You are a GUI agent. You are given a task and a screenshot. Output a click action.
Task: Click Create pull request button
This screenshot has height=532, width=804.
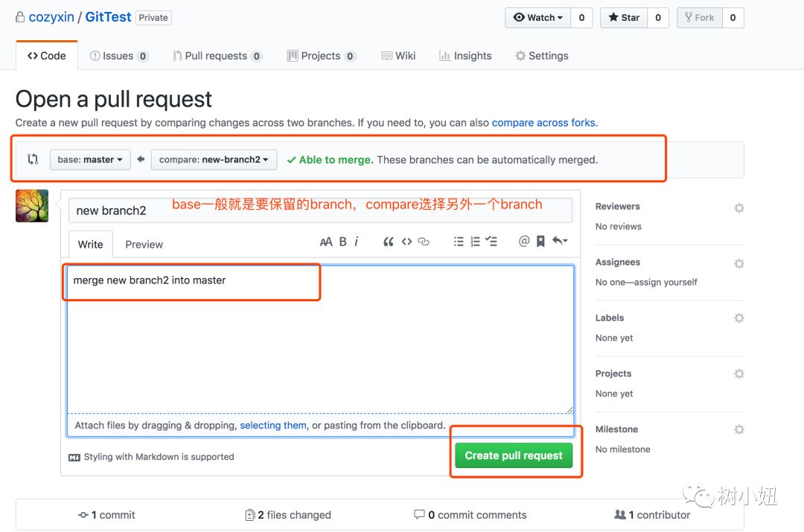pos(513,455)
